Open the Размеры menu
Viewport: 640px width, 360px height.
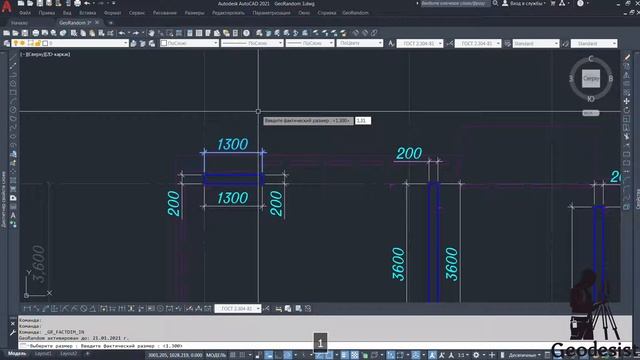pyautogui.click(x=194, y=13)
